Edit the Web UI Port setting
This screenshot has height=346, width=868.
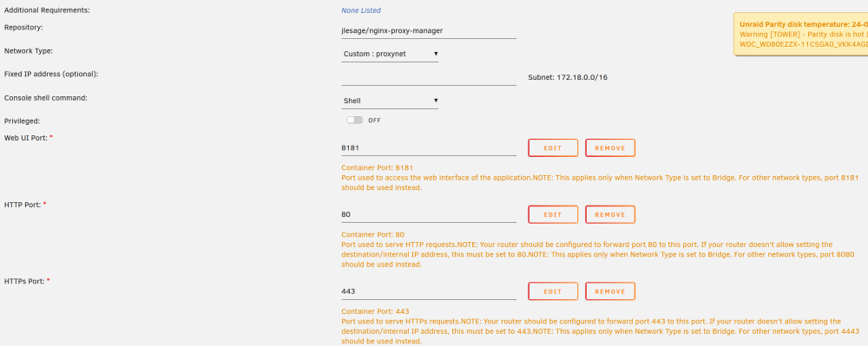coord(553,148)
